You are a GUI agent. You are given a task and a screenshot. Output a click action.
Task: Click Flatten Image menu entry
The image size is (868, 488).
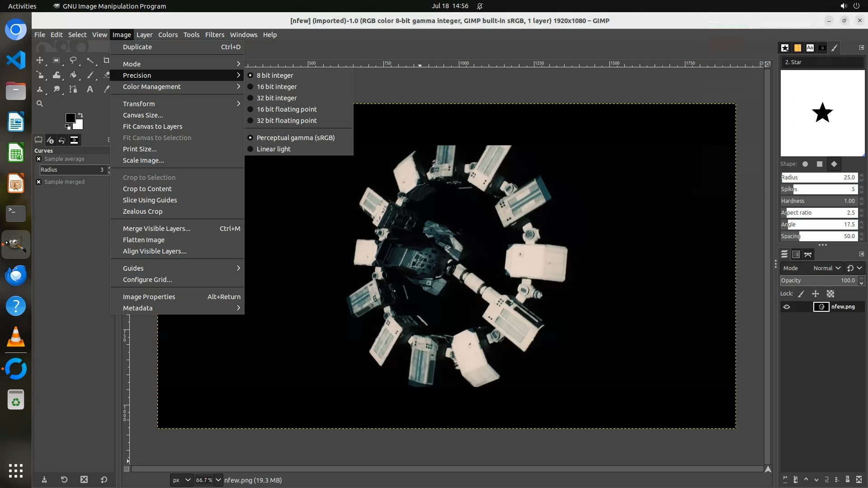tap(144, 240)
